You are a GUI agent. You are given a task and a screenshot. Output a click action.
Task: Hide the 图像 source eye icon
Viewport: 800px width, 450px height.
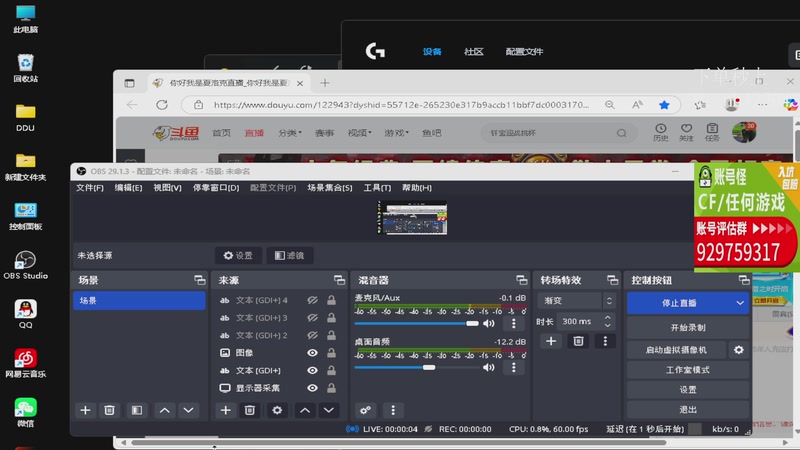(x=312, y=353)
